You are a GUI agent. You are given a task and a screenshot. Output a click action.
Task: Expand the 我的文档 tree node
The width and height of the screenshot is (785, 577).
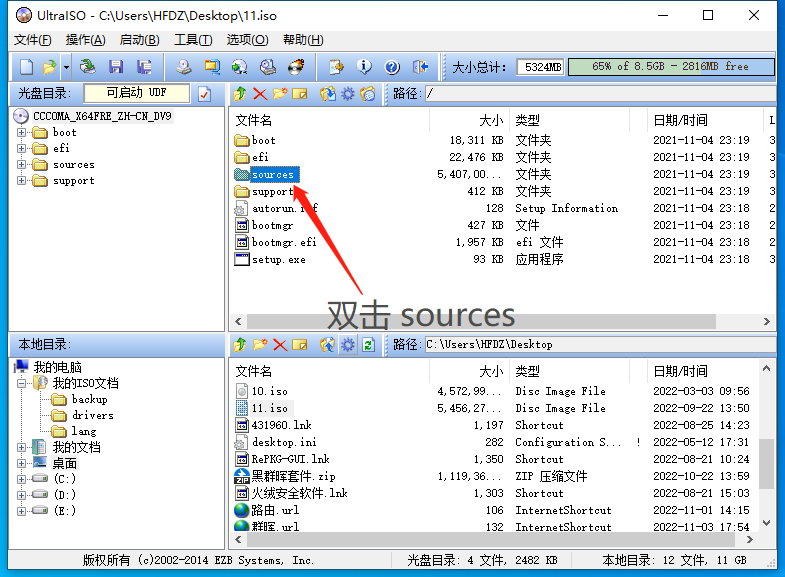(21, 447)
